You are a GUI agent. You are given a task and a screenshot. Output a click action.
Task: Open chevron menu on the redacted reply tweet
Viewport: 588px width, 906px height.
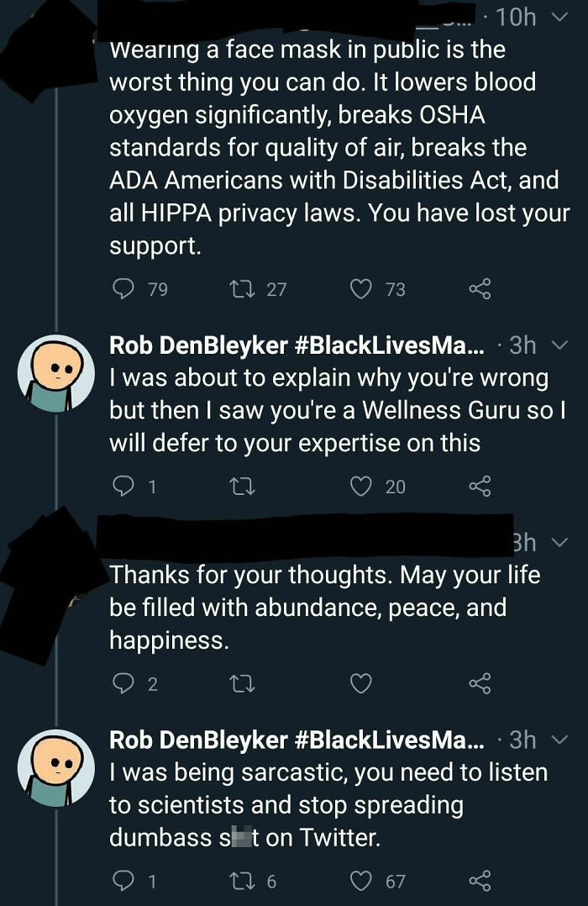(x=563, y=542)
